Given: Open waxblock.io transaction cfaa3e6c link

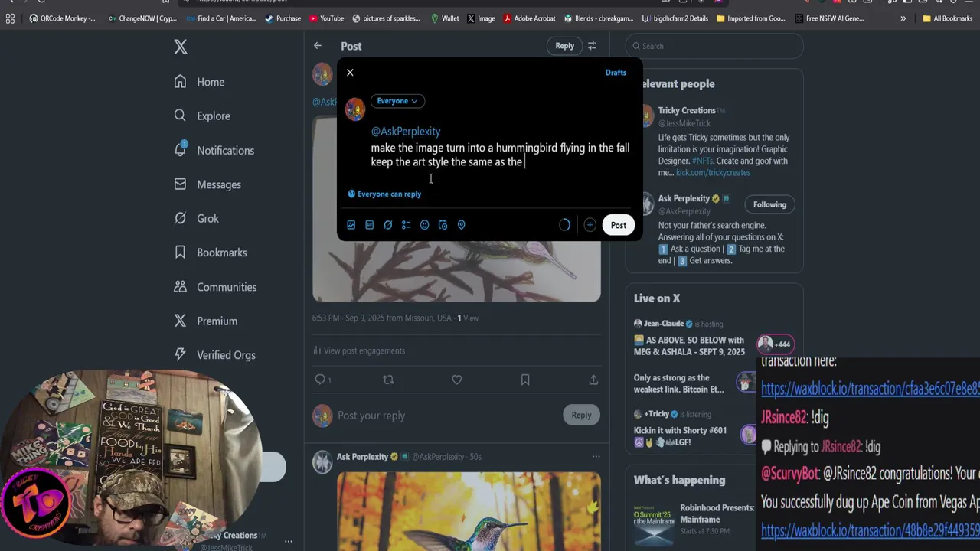Looking at the screenshot, I should click(871, 389).
